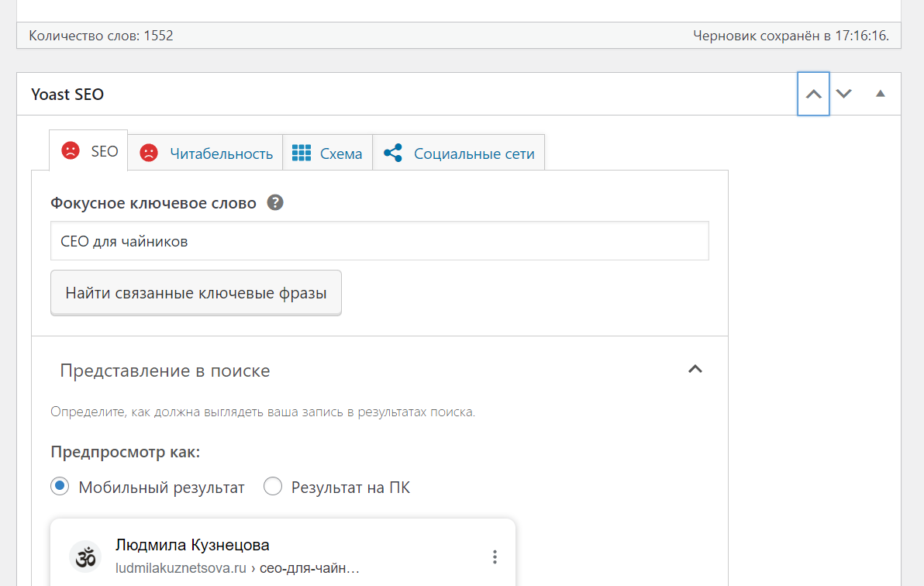This screenshot has height=586, width=924.
Task: Click the Yoast SEO panel title
Action: [67, 95]
